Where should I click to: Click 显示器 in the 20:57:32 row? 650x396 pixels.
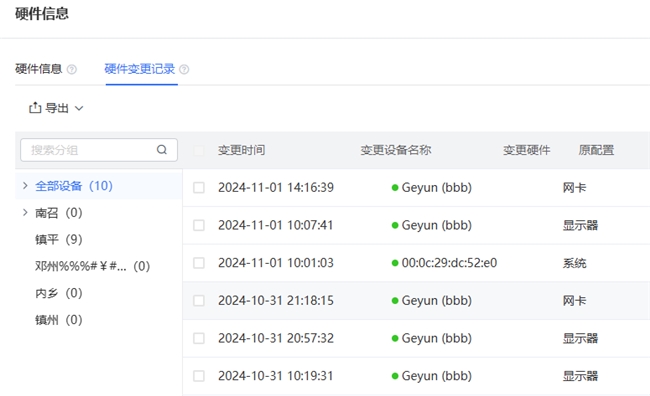click(580, 339)
